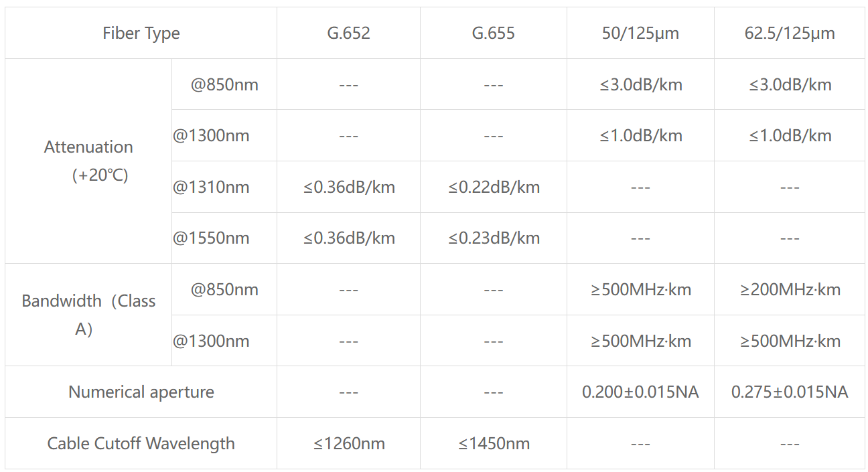Select the G.655 column header
868x472 pixels.
tap(494, 33)
